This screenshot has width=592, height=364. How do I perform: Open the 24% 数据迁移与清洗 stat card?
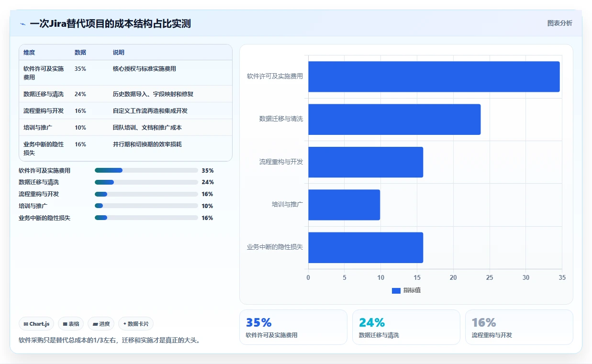pos(406,327)
